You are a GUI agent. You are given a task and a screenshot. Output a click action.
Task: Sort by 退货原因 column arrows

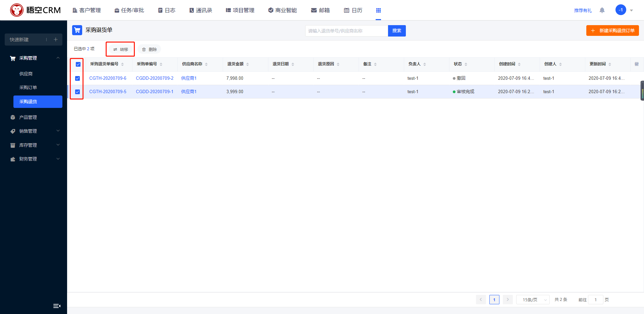(x=338, y=64)
